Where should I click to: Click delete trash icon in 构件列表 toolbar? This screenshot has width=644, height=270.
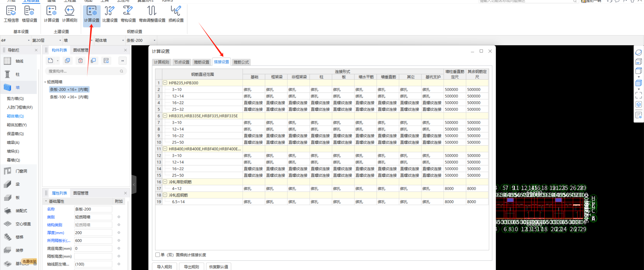[80, 61]
